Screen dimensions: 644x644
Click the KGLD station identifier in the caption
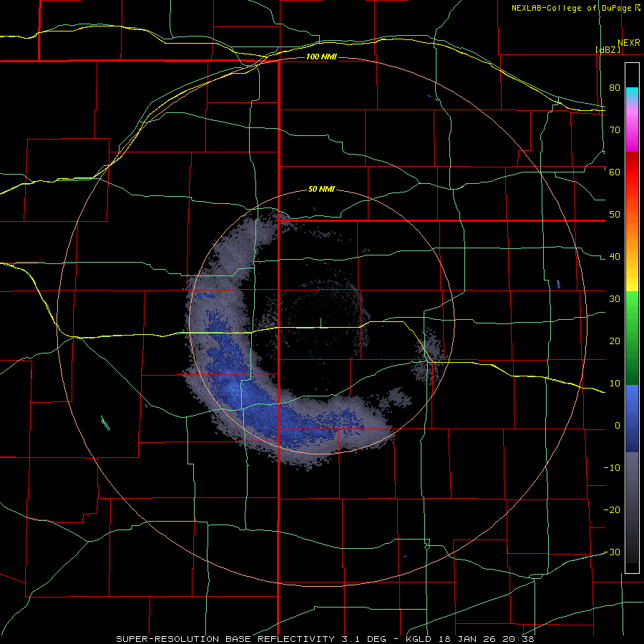[420, 639]
